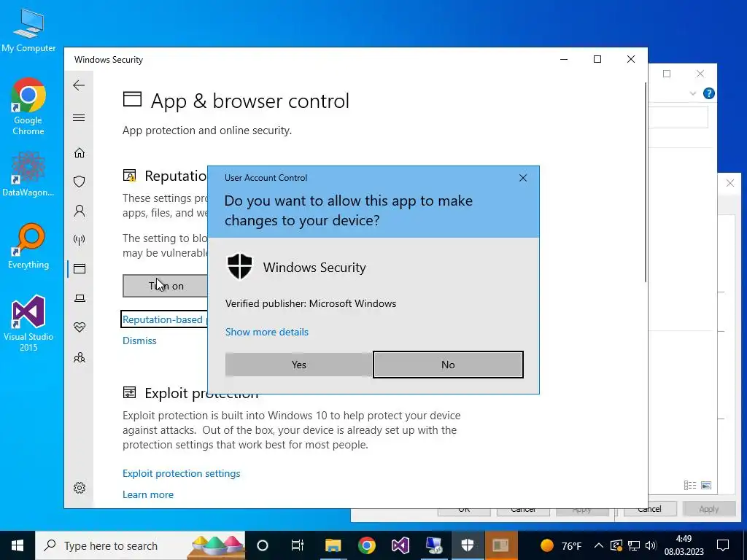Go back in Windows Security
This screenshot has height=560, width=747.
pyautogui.click(x=79, y=85)
